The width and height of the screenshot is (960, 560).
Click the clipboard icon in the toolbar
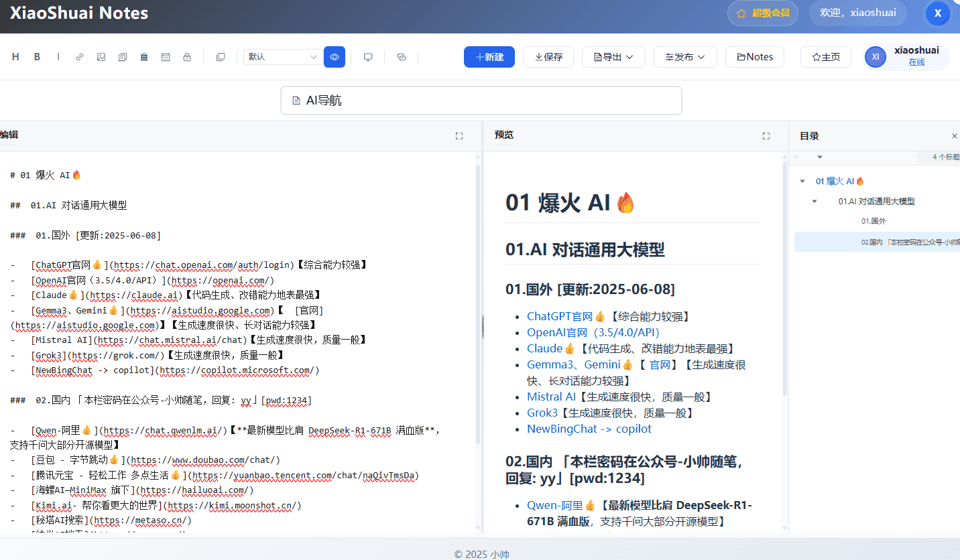[x=144, y=57]
